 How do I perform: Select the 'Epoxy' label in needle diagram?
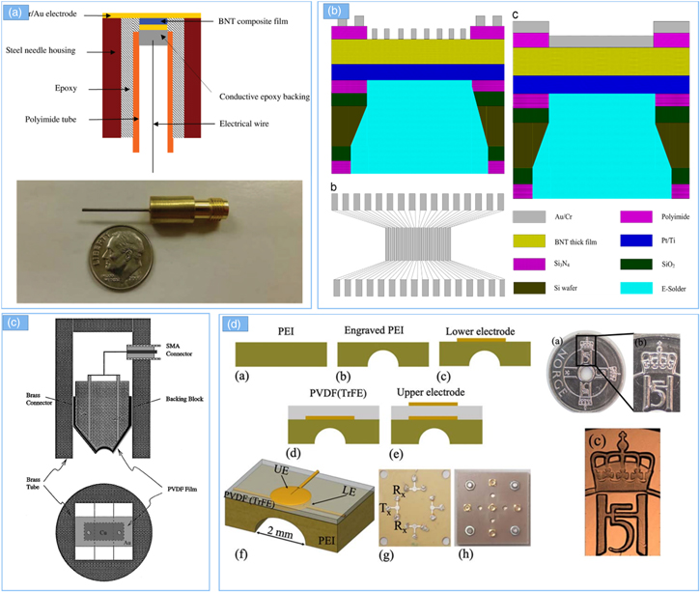point(66,88)
